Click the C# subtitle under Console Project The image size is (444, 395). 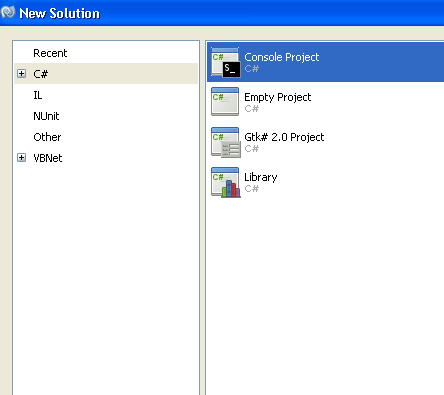pos(252,69)
